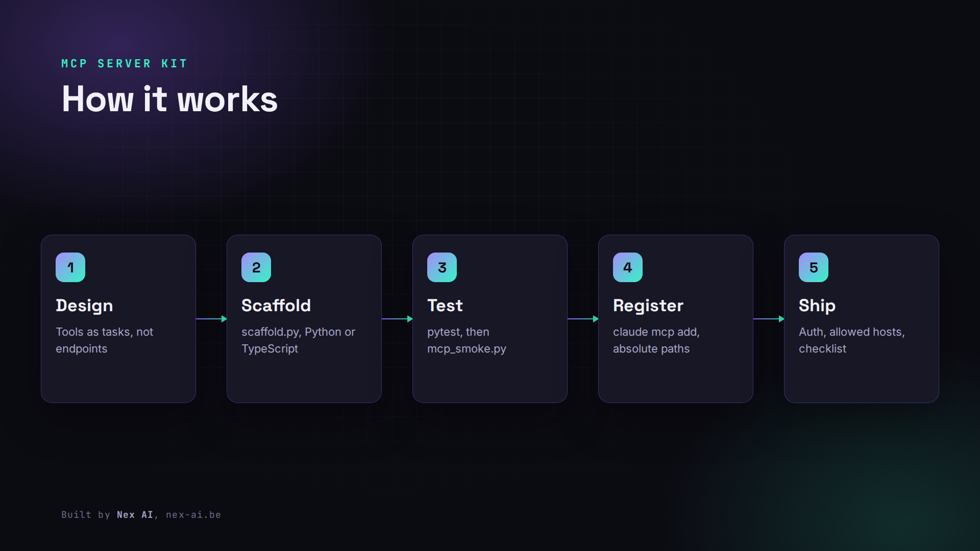Click the step 3 number badge
The width and height of the screenshot is (980, 551).
pos(442,267)
